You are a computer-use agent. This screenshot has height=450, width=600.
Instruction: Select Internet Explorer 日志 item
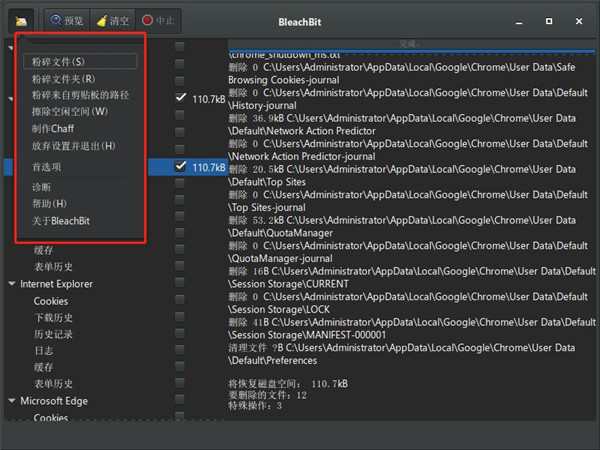[x=44, y=351]
